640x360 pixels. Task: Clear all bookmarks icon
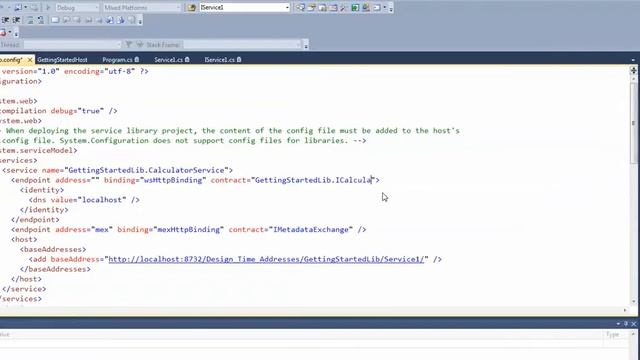(x=131, y=20)
